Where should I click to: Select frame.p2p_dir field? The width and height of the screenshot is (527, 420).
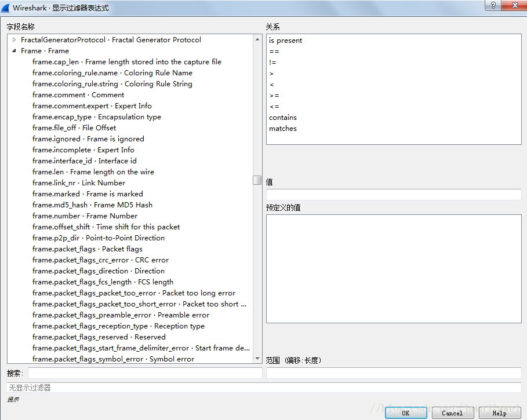[99, 238]
